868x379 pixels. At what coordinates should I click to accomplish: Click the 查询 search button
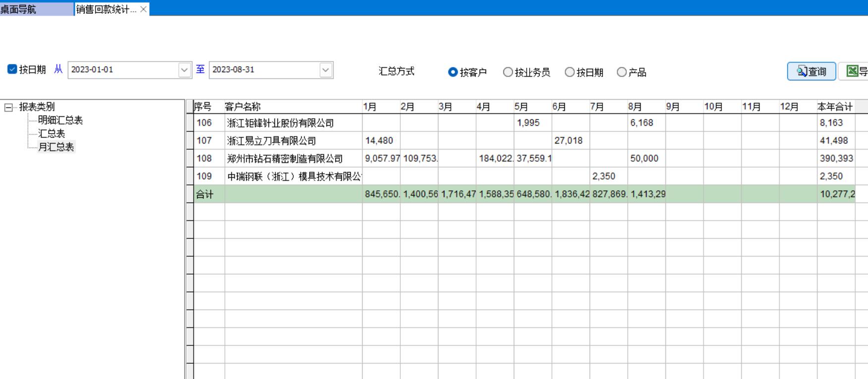[811, 71]
